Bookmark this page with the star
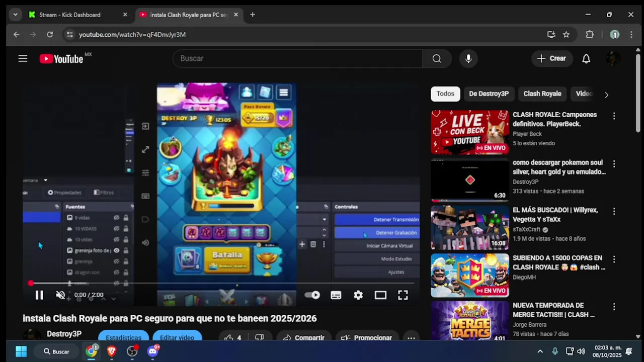Image resolution: width=644 pixels, height=362 pixels. [566, 34]
